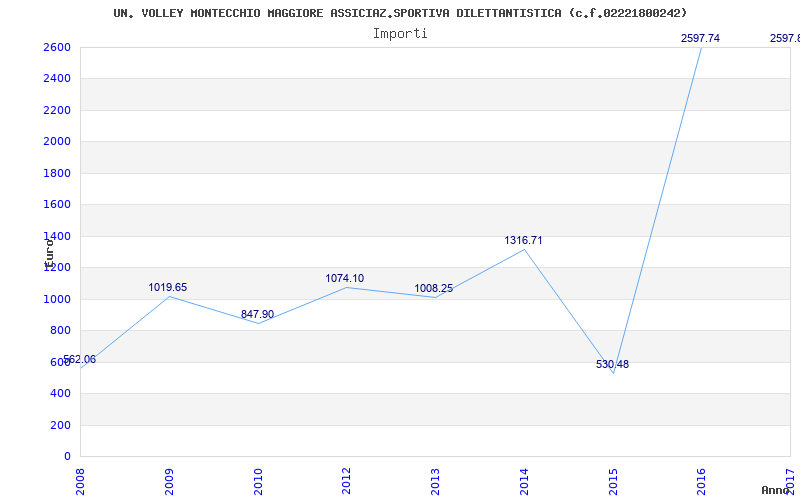Screen dimensions: 800x500
Task: Click the Importi chart subtitle
Action: [400, 34]
